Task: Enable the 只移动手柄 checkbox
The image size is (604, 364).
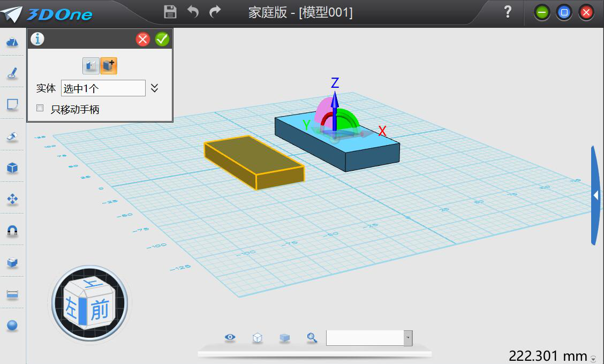Action: [40, 108]
